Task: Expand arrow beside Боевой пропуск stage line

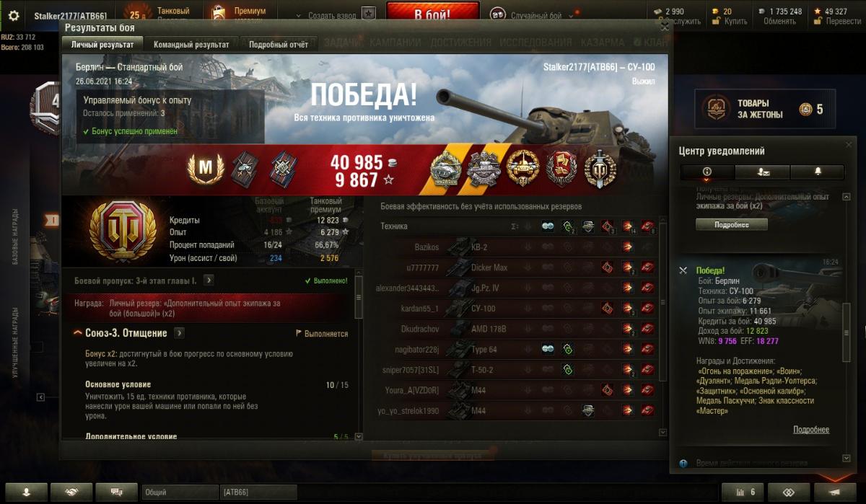Action: [x=208, y=280]
